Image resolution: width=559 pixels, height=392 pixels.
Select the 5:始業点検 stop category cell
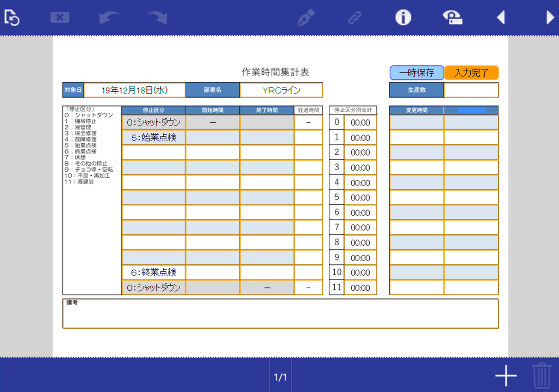(x=154, y=137)
